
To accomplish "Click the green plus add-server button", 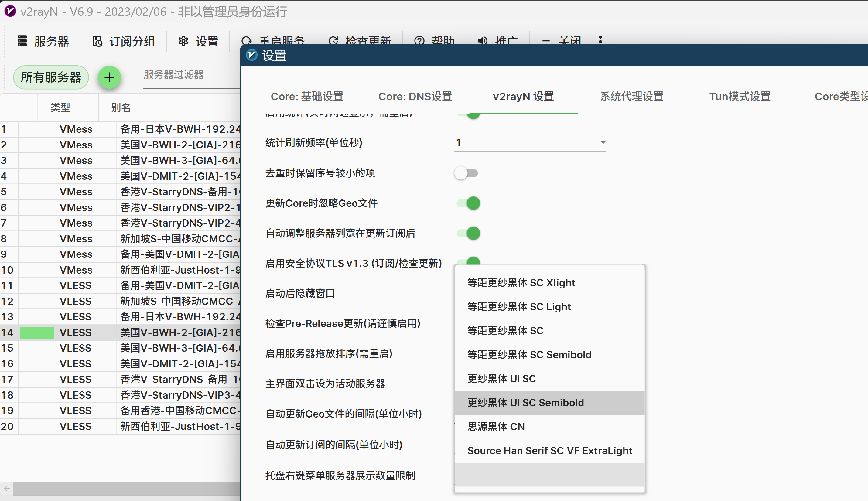I will pos(109,77).
